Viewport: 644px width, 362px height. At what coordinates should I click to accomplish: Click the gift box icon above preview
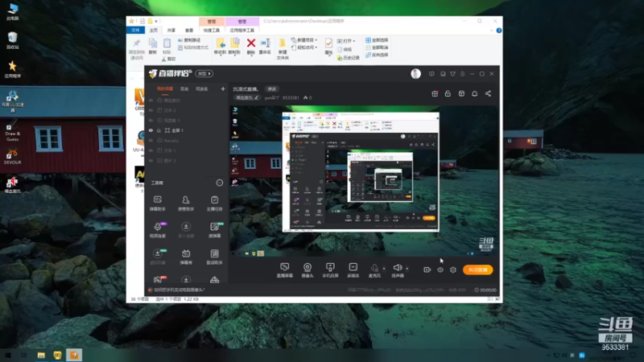pos(435,93)
